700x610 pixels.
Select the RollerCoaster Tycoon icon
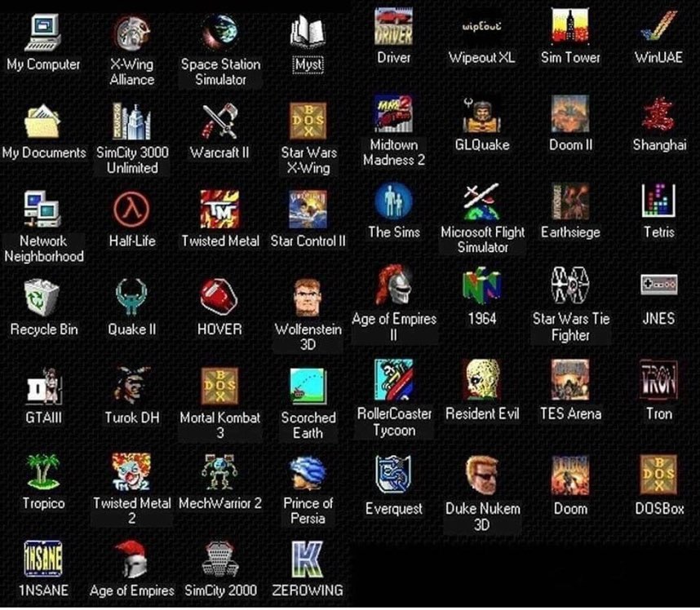coord(393,380)
